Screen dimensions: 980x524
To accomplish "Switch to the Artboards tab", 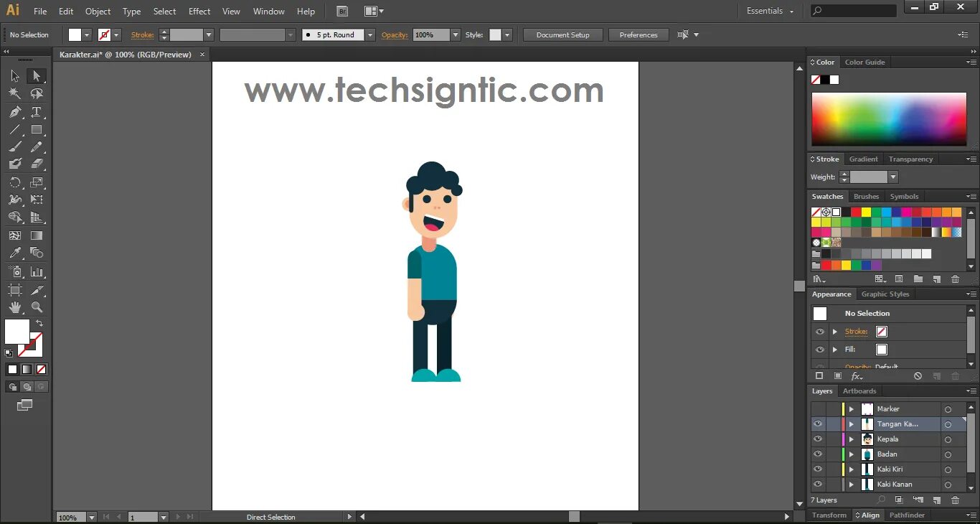I will 859,391.
